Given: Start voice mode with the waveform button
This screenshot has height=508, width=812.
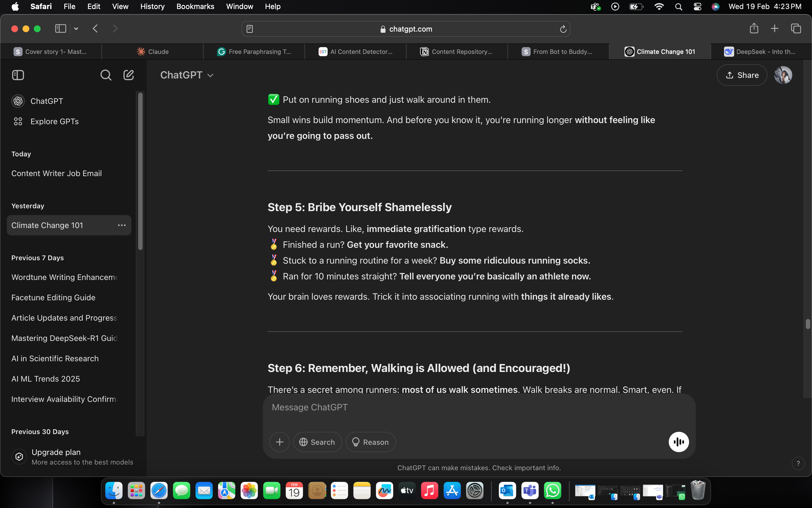Looking at the screenshot, I should 678,442.
